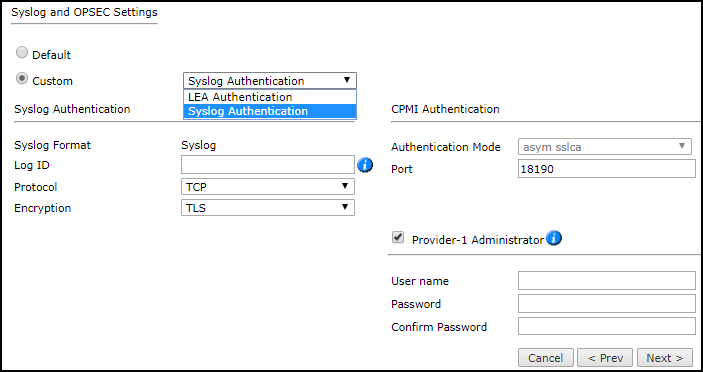Focus the Port field showing 18190
The width and height of the screenshot is (703, 372).
coord(607,169)
